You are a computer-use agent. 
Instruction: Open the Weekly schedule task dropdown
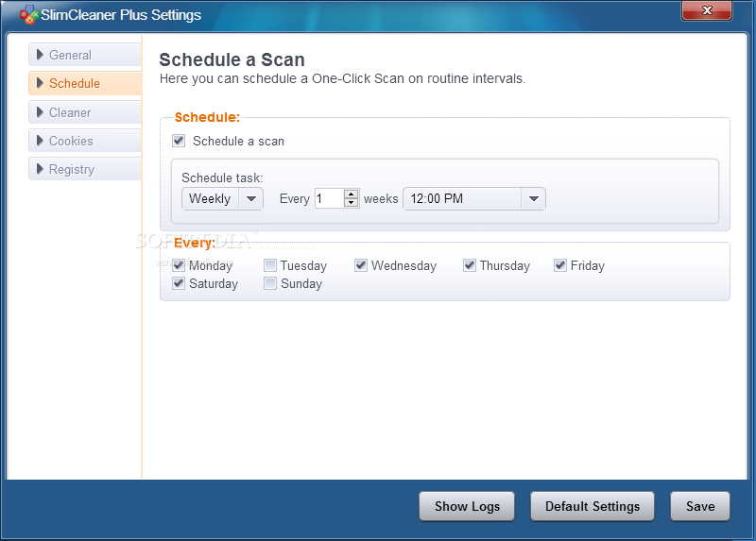(222, 198)
